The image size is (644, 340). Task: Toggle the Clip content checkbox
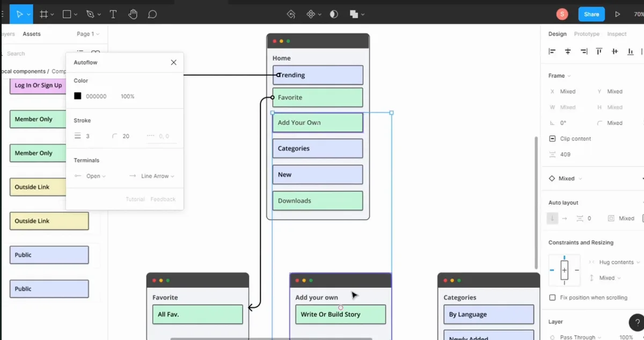pyautogui.click(x=552, y=139)
